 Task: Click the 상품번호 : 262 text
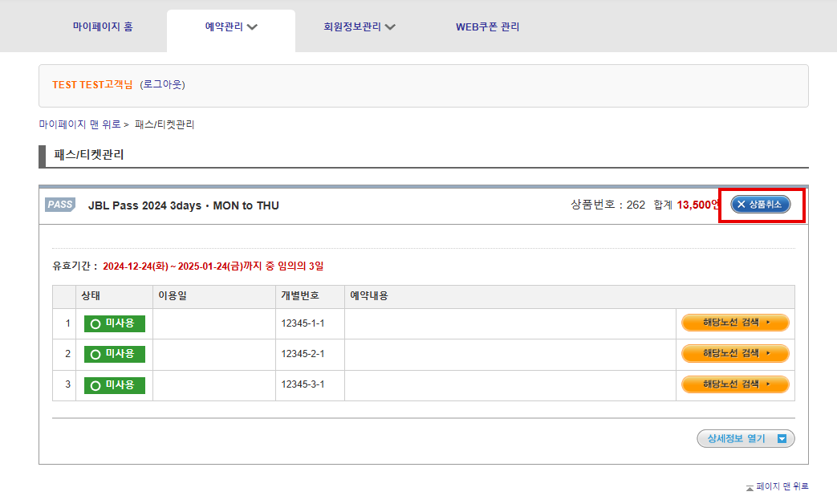pos(608,205)
